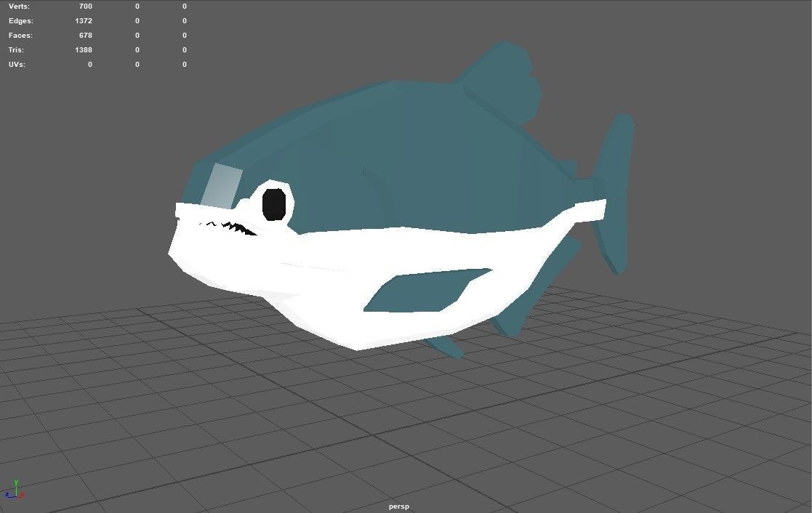Screen dimensions: 812x513
Task: Select the teal pectoral fin on the belly
Action: [427, 291]
